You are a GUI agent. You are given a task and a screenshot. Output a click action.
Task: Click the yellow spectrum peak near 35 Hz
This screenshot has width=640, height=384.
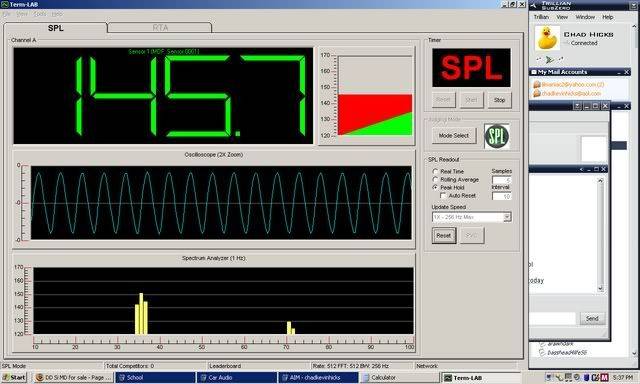click(141, 313)
